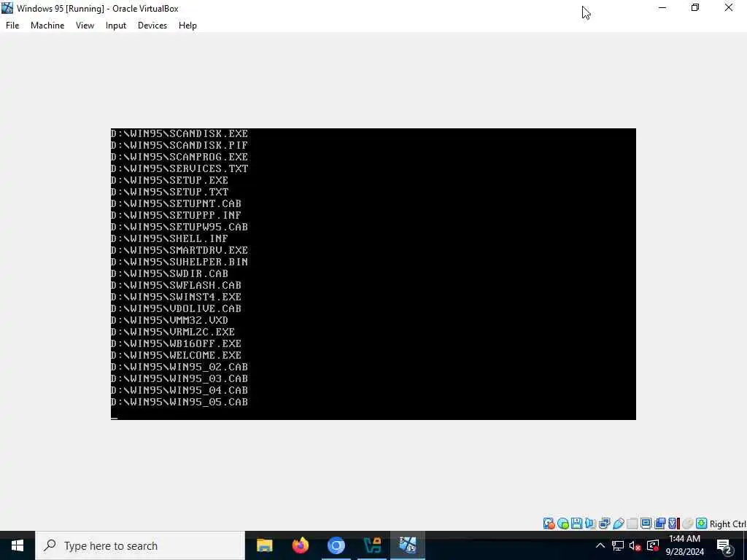Open the Input menu

pyautogui.click(x=116, y=26)
